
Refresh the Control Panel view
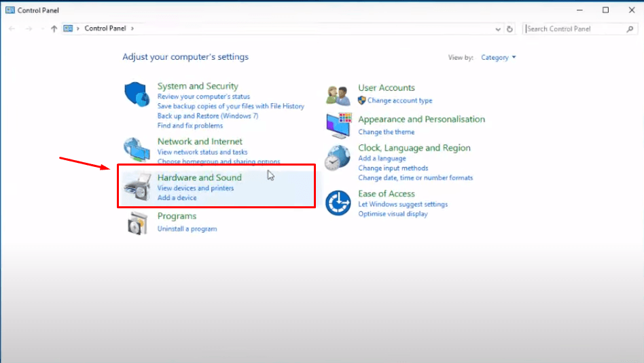coord(509,29)
